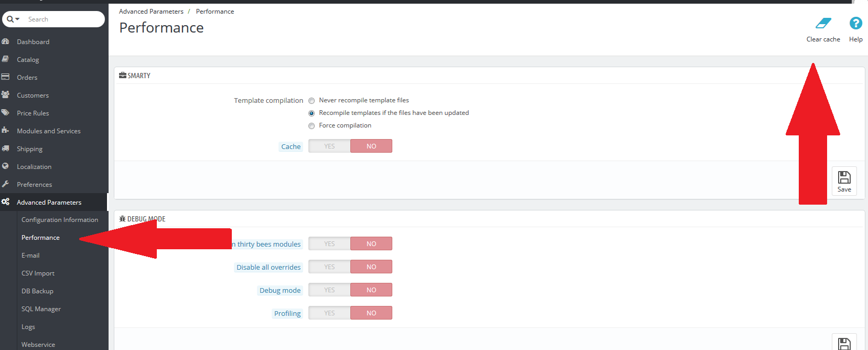The image size is (868, 350).
Task: Click the Localization globe icon
Action: pyautogui.click(x=6, y=166)
